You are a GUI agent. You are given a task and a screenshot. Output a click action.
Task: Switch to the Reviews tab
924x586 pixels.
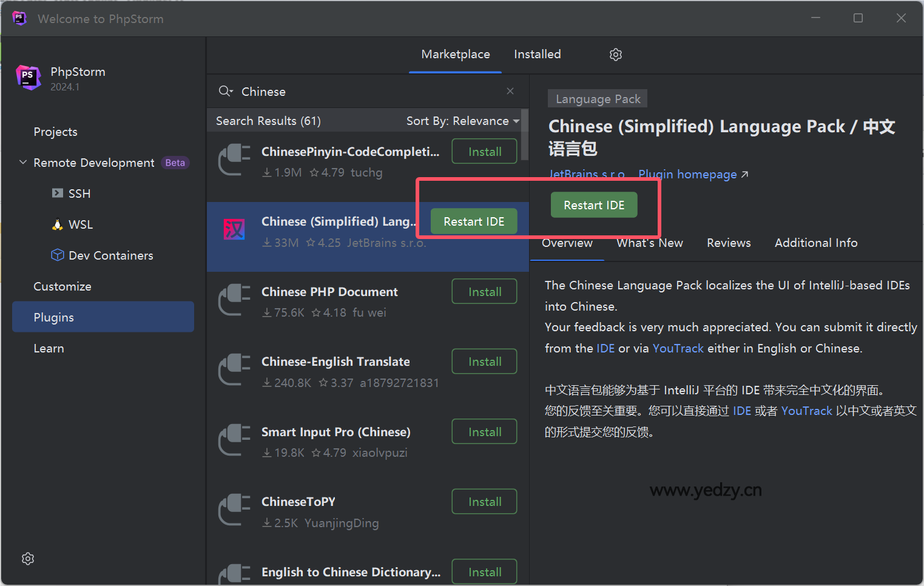pos(728,243)
